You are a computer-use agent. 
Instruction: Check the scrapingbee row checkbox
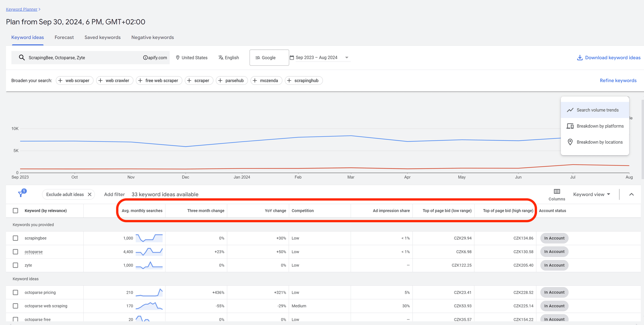pos(15,238)
